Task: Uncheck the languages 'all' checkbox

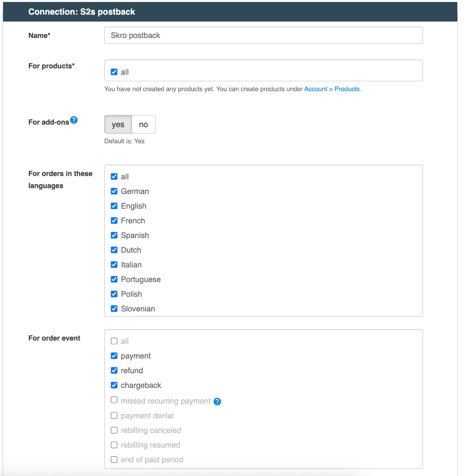Action: coord(114,177)
